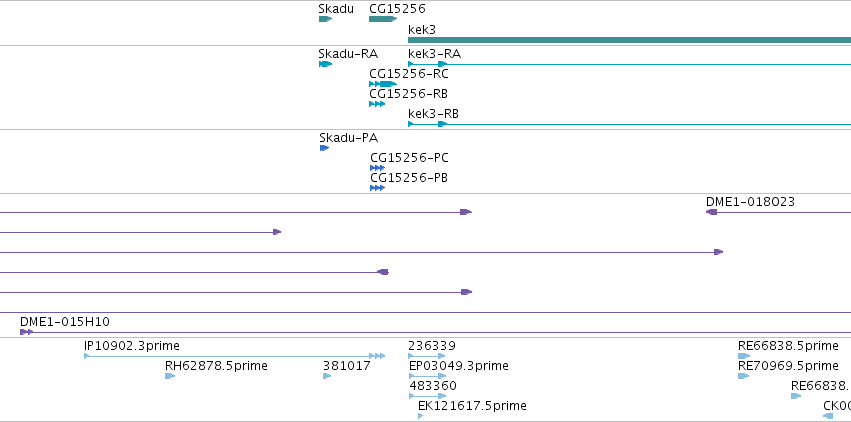Select the RH62878.5prime EST glyph
This screenshot has height=422, width=851.
[x=170, y=376]
